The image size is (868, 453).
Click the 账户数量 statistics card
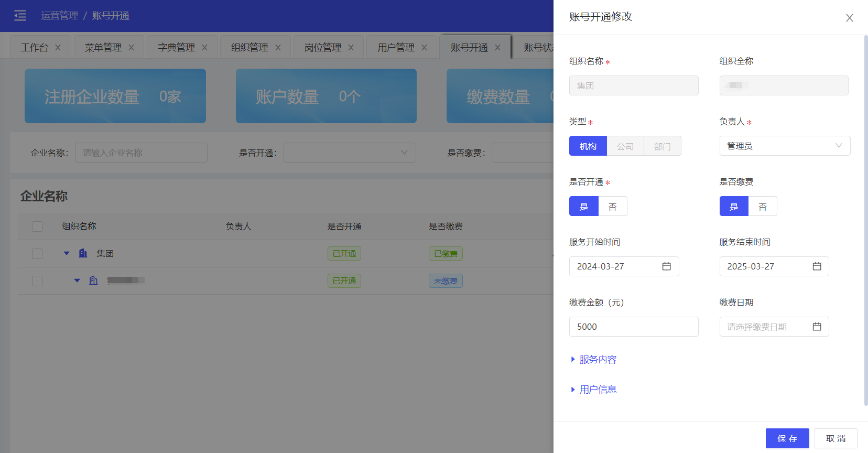[x=326, y=96]
